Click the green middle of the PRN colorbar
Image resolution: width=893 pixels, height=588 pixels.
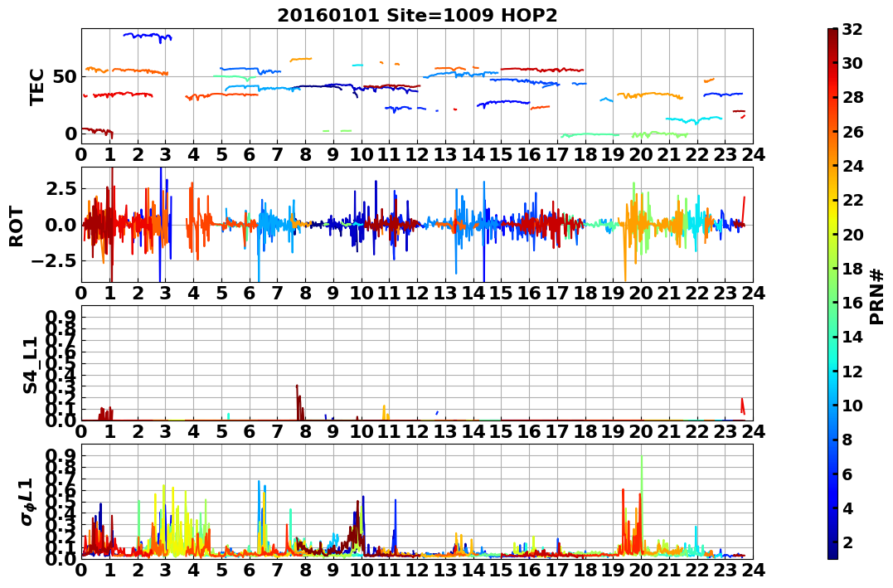tap(832, 294)
